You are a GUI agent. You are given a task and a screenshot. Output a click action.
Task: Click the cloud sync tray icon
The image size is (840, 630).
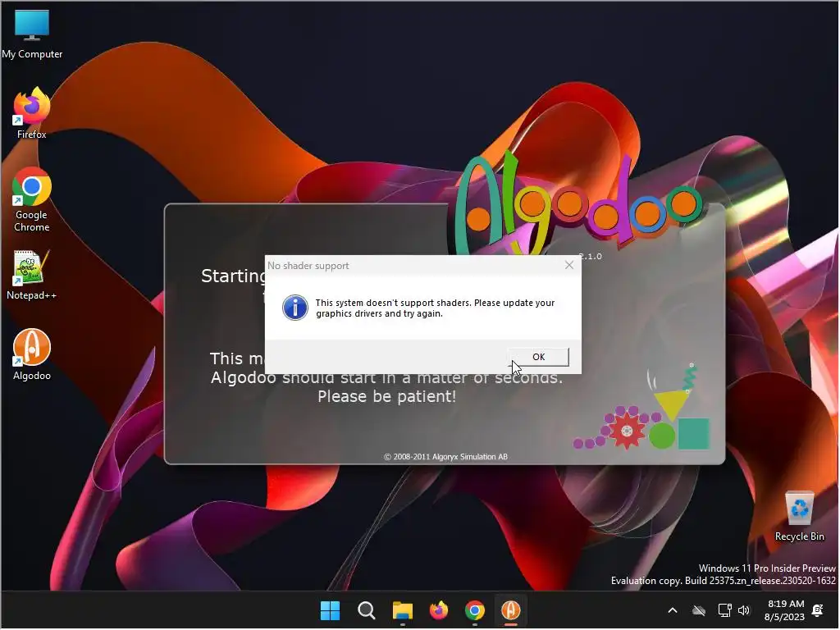(x=699, y=610)
